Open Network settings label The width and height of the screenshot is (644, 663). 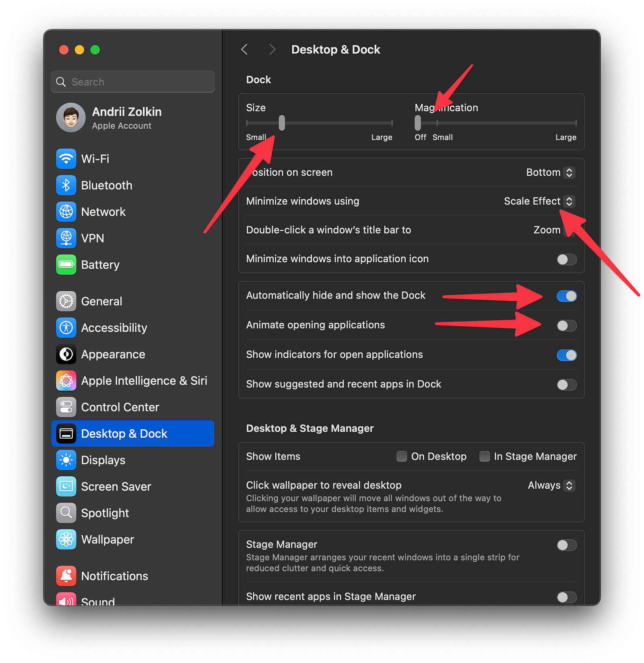pos(103,212)
